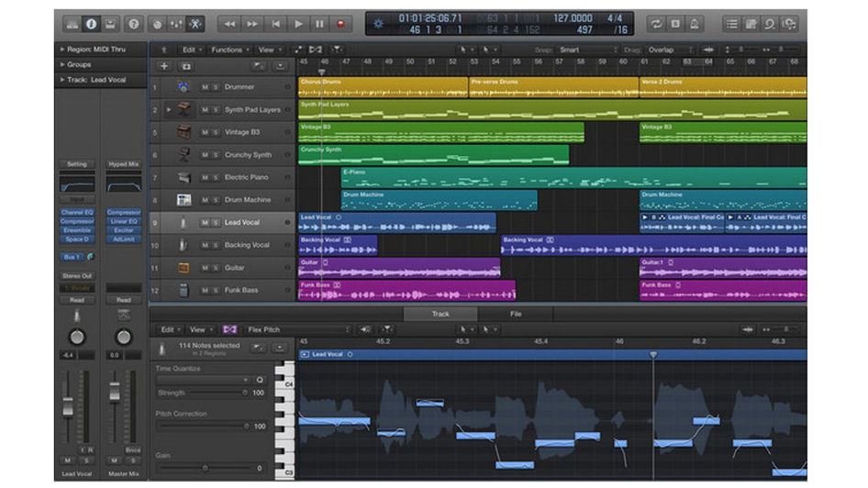Mute the Lead Vocal track
This screenshot has width=868, height=488.
[205, 222]
